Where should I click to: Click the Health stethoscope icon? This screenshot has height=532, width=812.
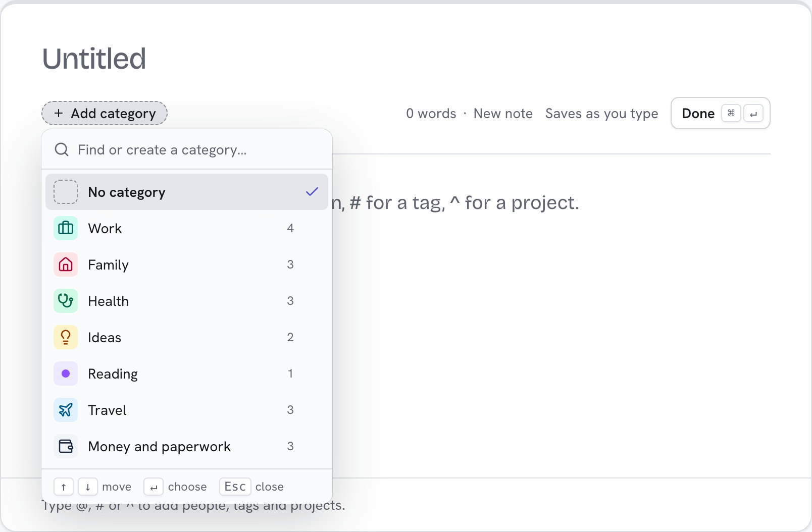66,301
